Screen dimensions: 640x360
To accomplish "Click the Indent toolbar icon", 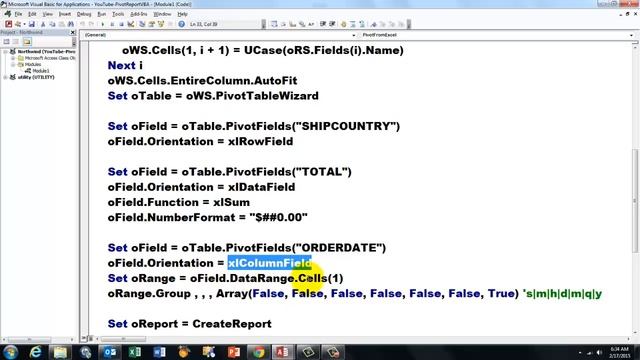I will pyautogui.click(x=323, y=24).
